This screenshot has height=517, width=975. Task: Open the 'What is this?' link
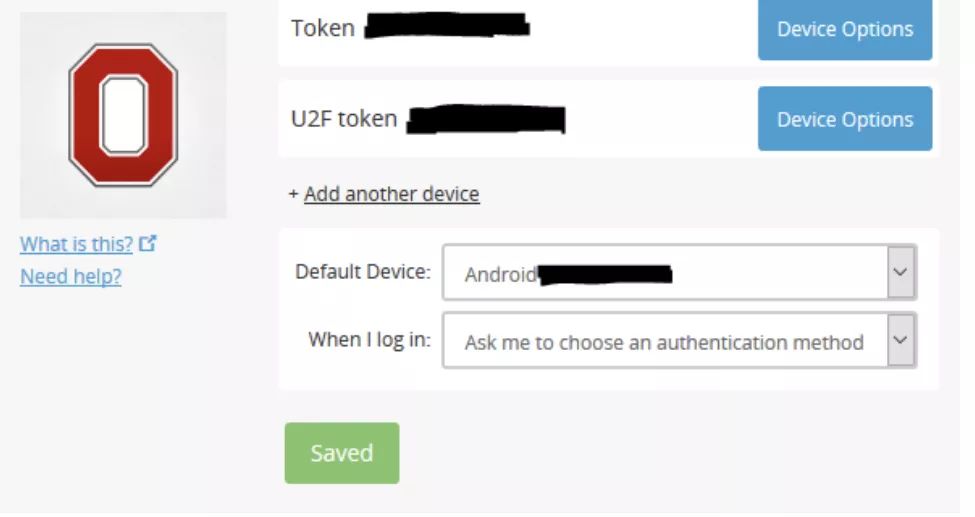click(76, 244)
